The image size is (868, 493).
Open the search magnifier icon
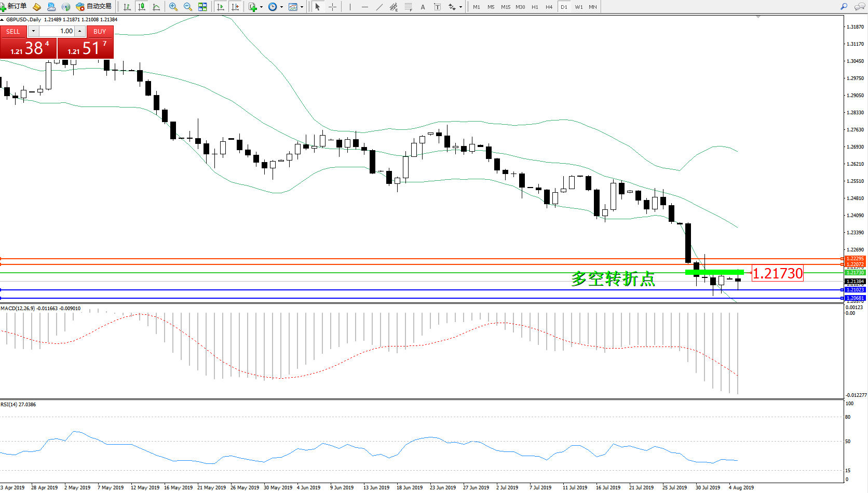(x=844, y=7)
